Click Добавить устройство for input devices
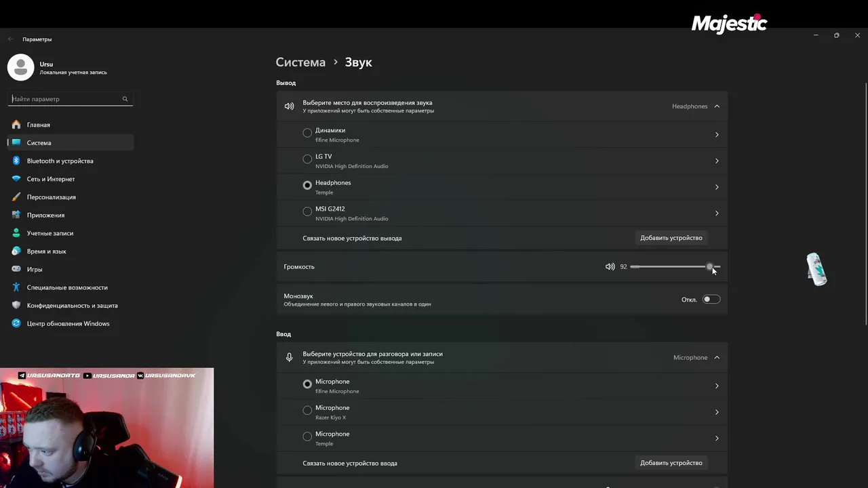The height and width of the screenshot is (488, 868). click(671, 463)
